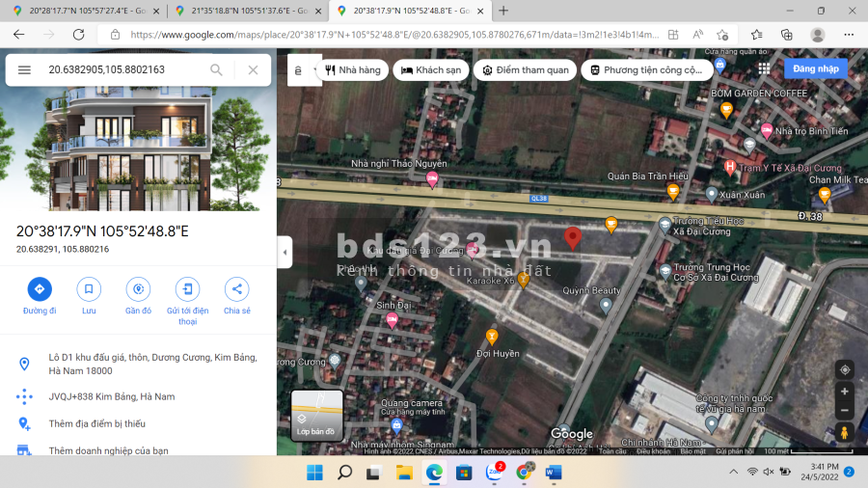
Task: Click Thêm doanh nghiệp của bạn
Action: [x=108, y=450]
